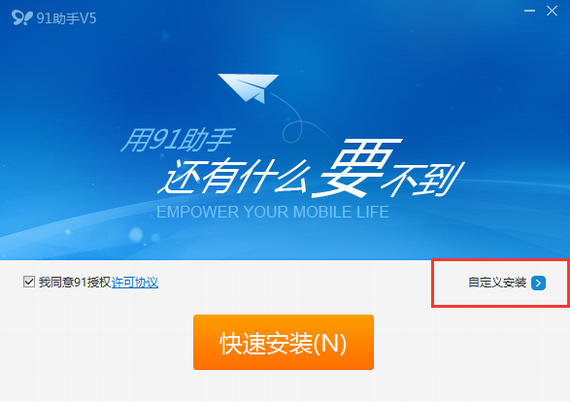570x402 pixels.
Task: Click the 还有什么 slogan headline text
Action: tap(234, 176)
